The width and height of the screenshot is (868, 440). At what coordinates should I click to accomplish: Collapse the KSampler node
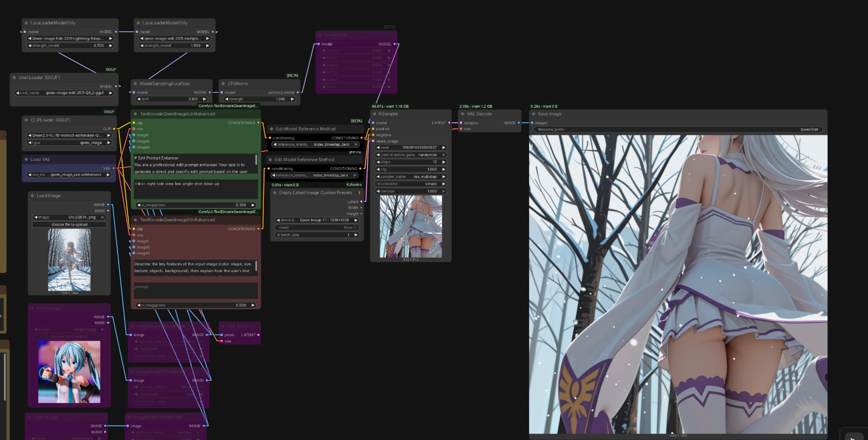pyautogui.click(x=374, y=114)
